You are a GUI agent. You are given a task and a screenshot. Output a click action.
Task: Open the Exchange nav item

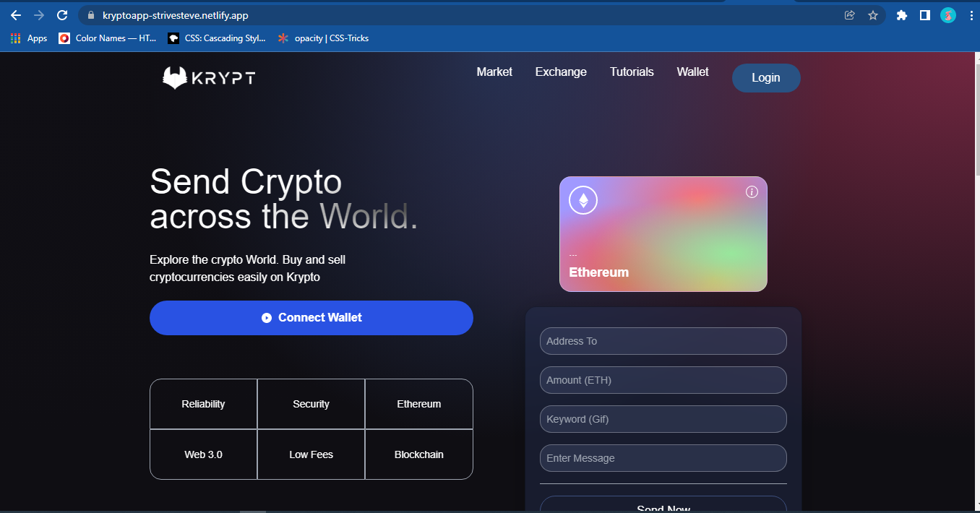coord(561,72)
